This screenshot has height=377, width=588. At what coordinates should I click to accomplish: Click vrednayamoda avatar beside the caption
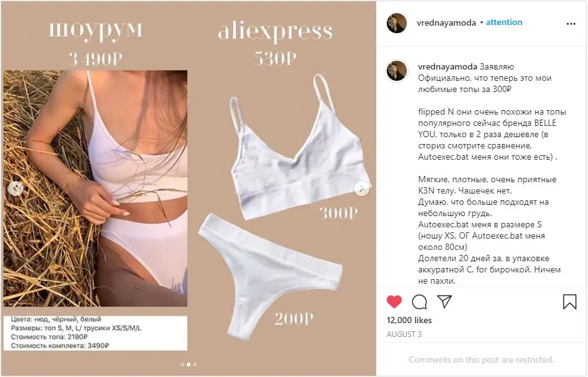pos(397,71)
